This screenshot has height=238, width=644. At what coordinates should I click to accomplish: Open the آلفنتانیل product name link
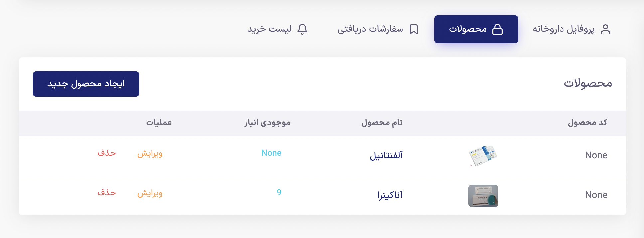point(386,155)
